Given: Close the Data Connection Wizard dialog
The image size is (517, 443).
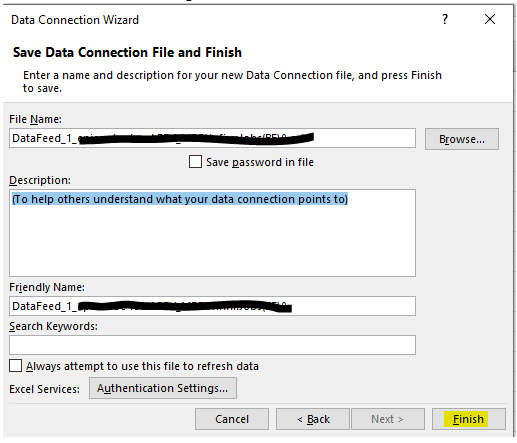Looking at the screenshot, I should [490, 19].
